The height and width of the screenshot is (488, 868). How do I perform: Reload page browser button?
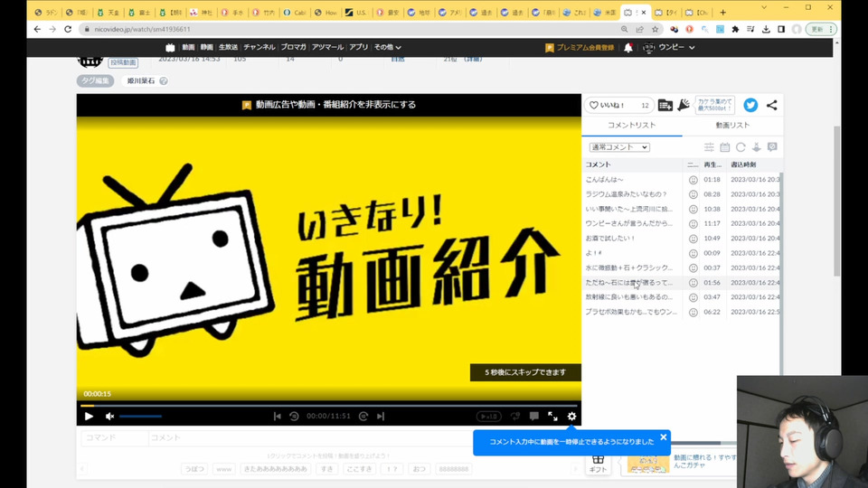(68, 29)
